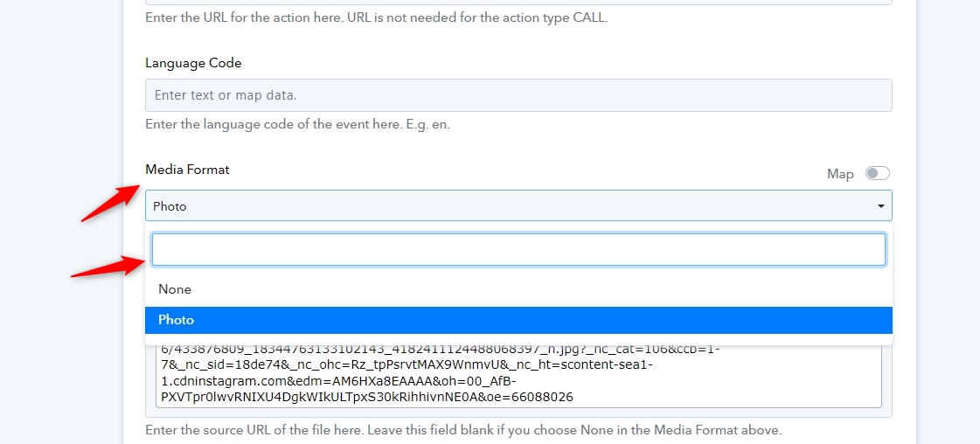This screenshot has width=980, height=444.
Task: Click the Language Code label
Action: point(193,63)
